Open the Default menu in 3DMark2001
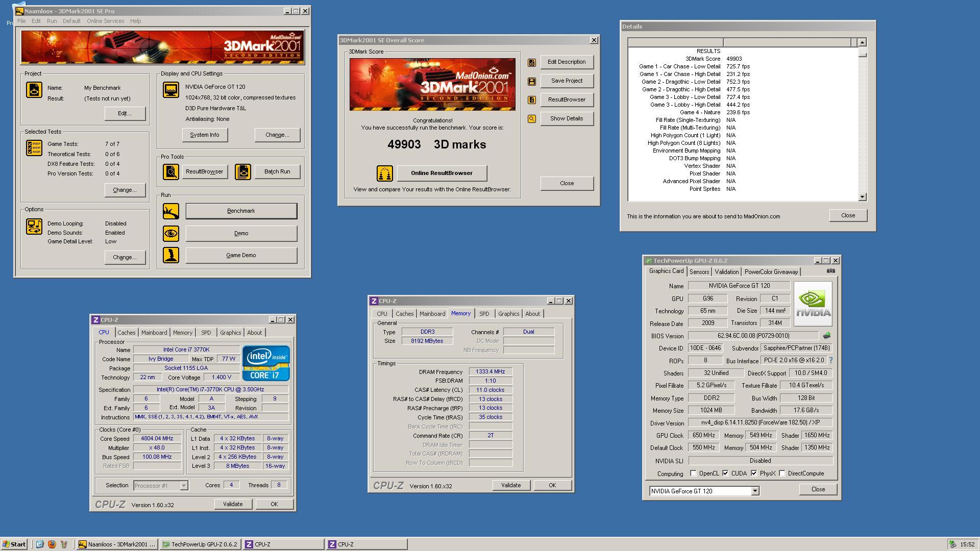This screenshot has width=980, height=551. 71,21
